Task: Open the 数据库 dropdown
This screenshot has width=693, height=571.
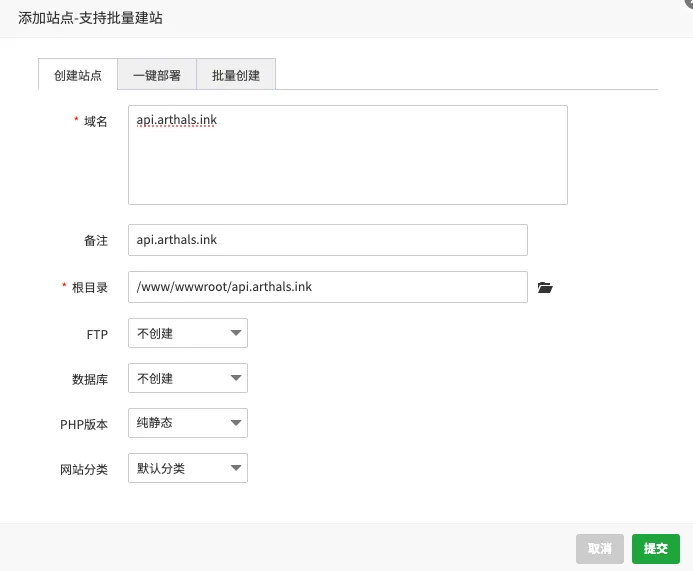Action: (188, 378)
